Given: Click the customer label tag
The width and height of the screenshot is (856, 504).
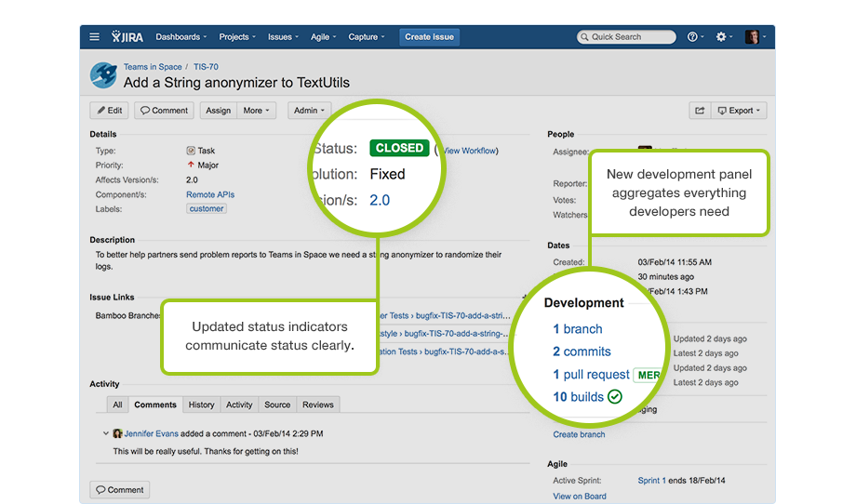Looking at the screenshot, I should click(207, 208).
